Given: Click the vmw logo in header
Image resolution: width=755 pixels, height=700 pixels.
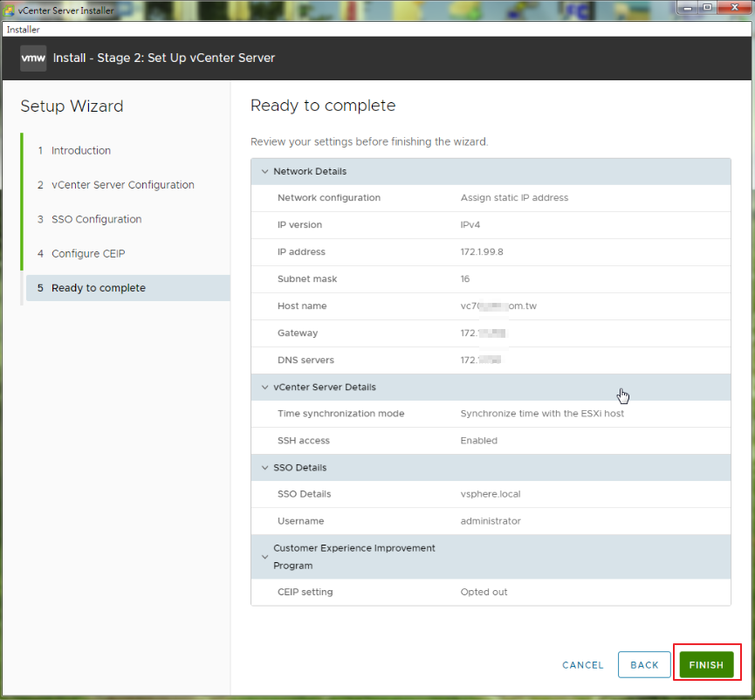Looking at the screenshot, I should (33, 58).
